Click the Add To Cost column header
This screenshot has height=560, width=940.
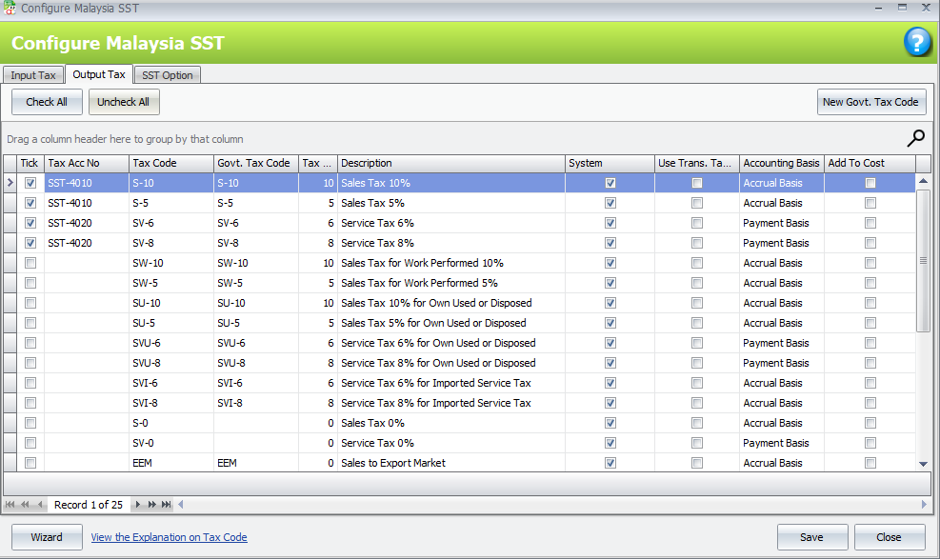870,163
